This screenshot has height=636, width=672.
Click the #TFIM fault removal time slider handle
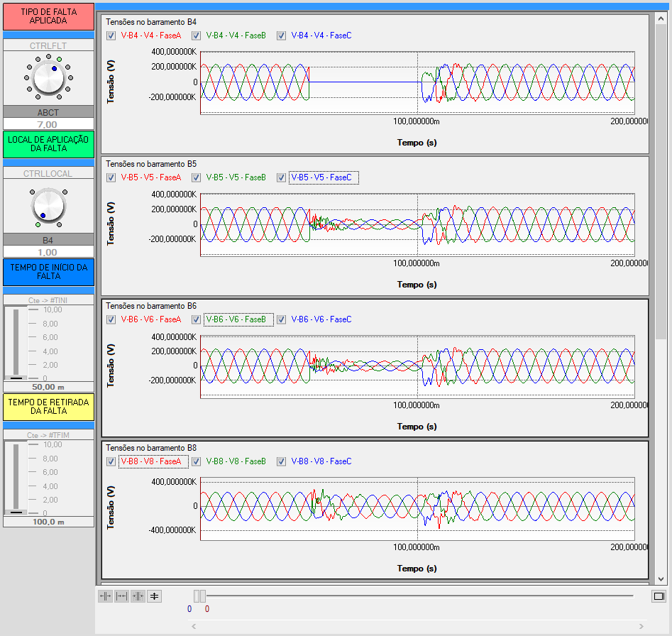(14, 511)
